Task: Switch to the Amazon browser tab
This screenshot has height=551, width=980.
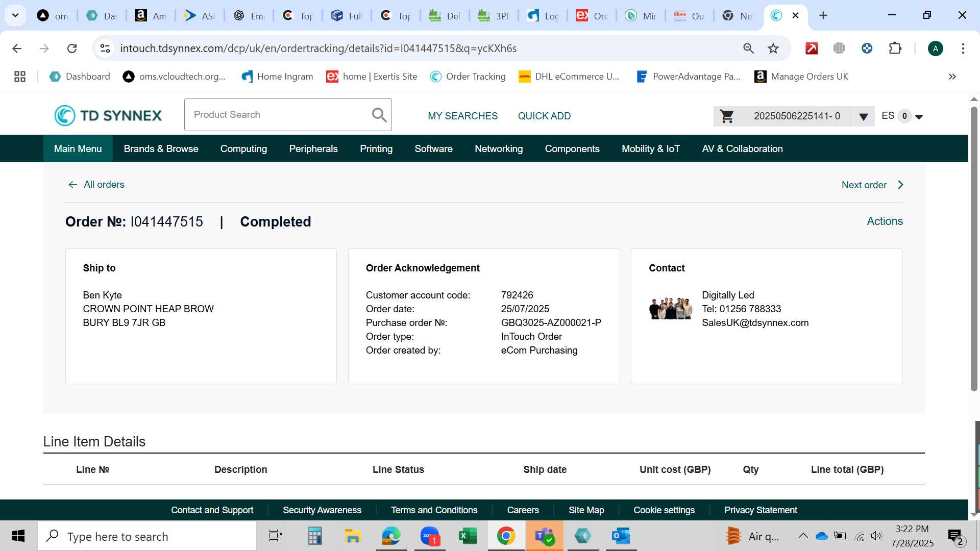Action: 151,16
